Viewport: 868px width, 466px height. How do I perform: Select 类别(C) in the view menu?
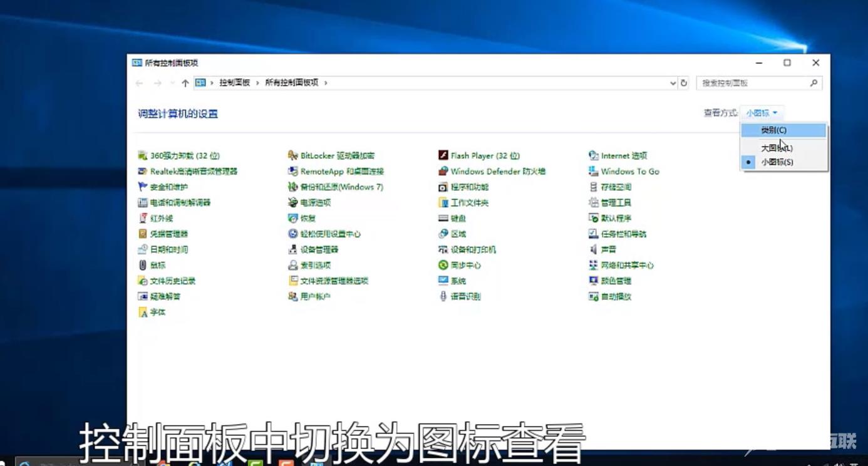tap(783, 130)
